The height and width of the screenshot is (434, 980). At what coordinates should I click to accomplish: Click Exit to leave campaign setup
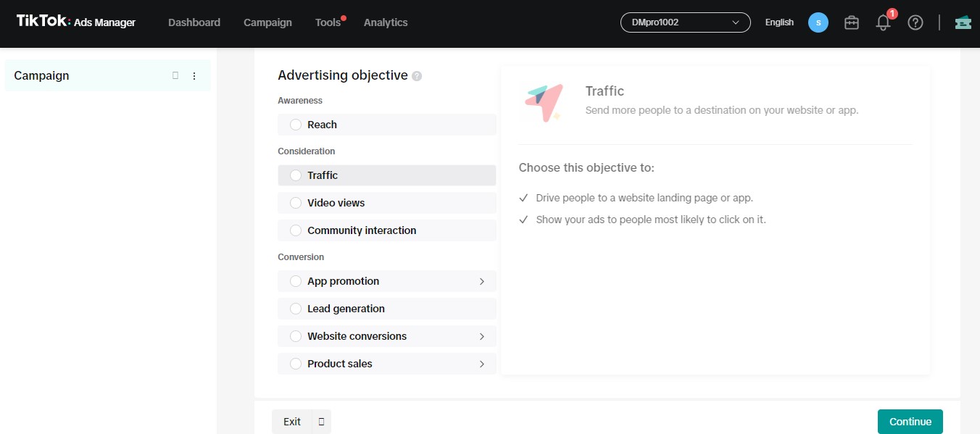pos(291,421)
